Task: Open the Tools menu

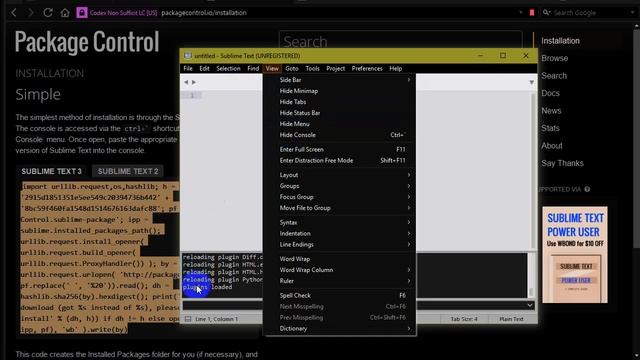Action: tap(312, 69)
